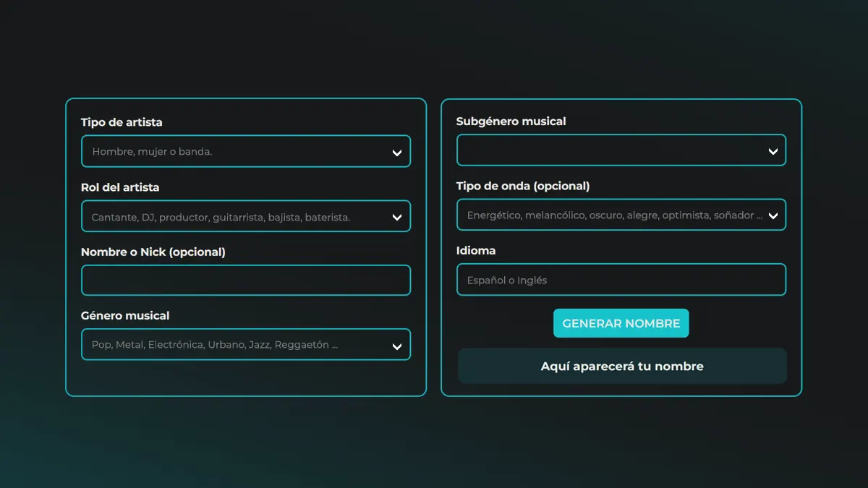
Task: Click the "Subgénero musical" label
Action: (511, 121)
